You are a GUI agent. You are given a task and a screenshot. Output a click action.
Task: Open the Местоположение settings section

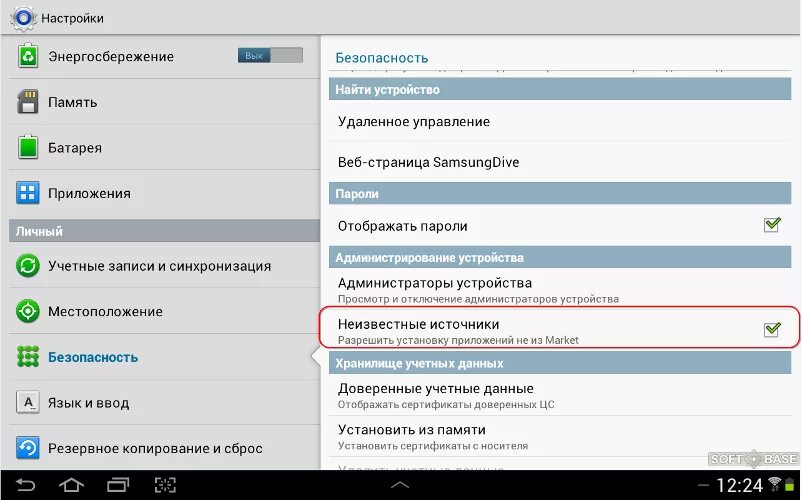coord(165,311)
